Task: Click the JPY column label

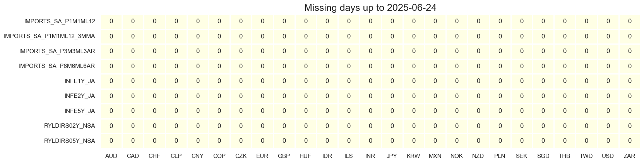Action: click(392, 156)
